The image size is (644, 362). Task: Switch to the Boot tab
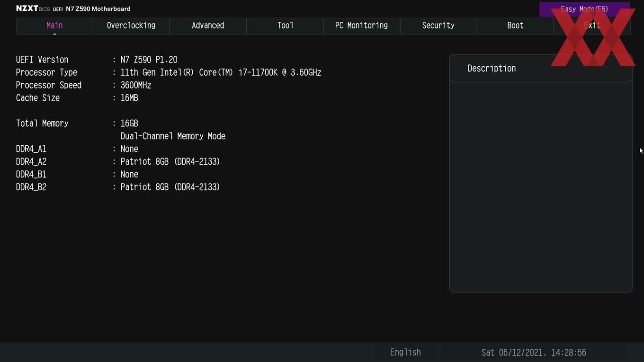click(515, 26)
